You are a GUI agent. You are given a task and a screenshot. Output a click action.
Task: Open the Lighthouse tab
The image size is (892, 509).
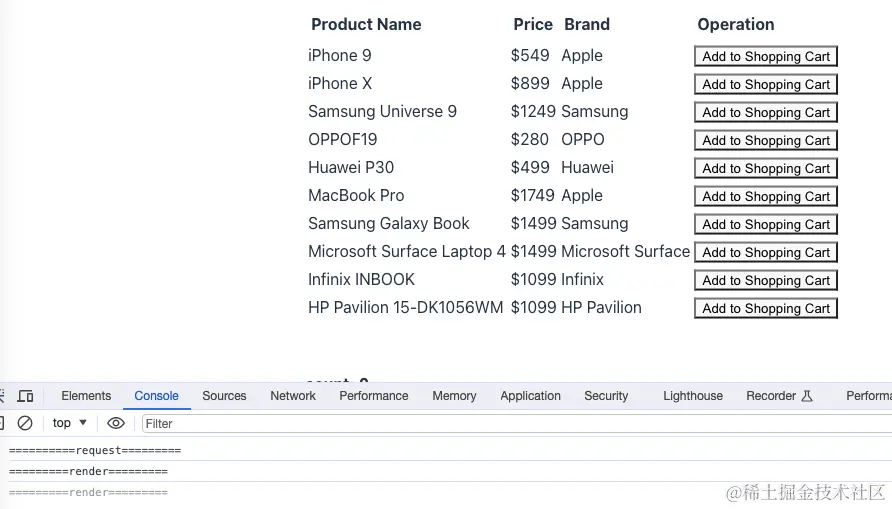click(x=693, y=396)
